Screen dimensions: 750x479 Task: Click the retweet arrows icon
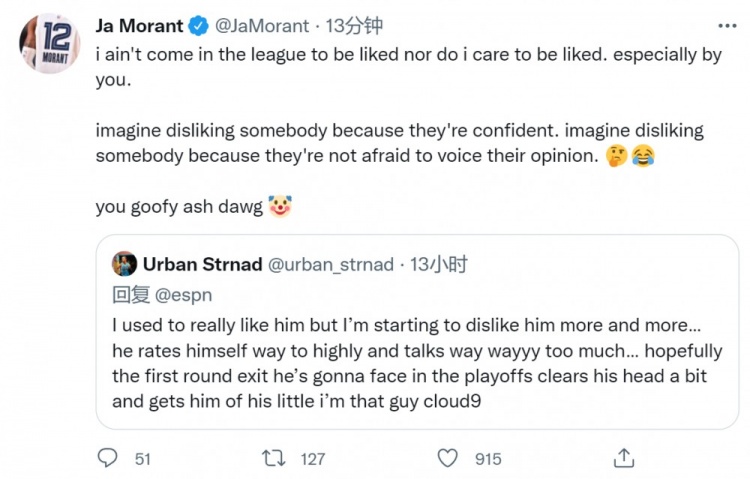point(273,458)
